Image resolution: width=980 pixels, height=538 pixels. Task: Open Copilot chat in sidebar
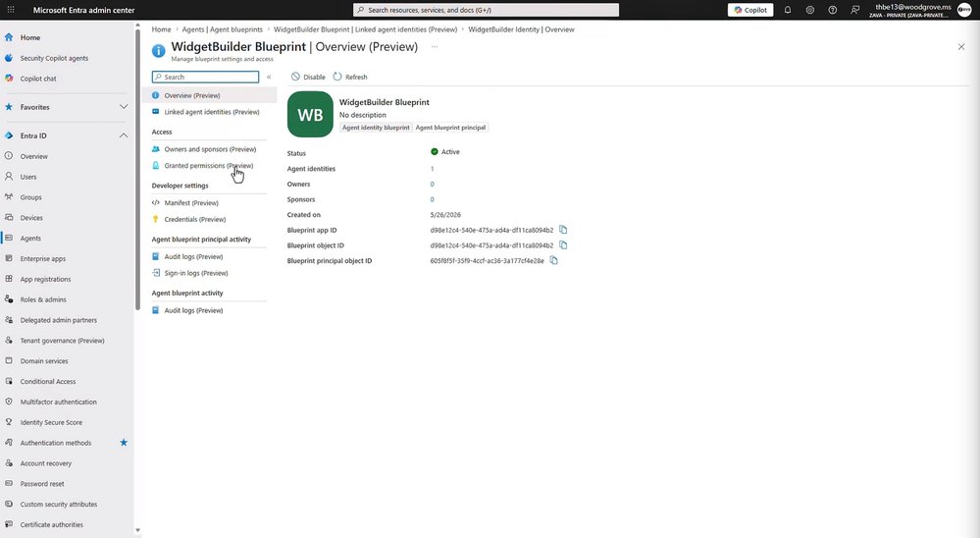(38, 79)
